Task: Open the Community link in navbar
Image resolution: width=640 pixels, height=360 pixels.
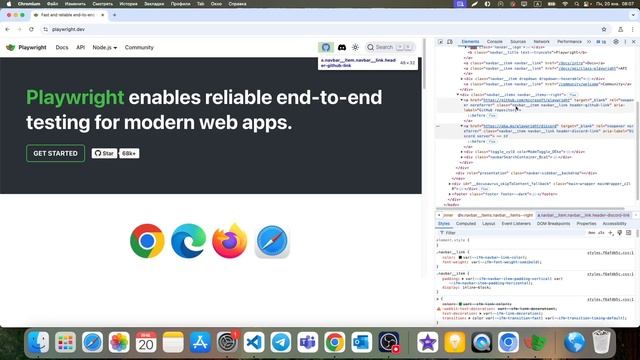Action: click(x=139, y=47)
